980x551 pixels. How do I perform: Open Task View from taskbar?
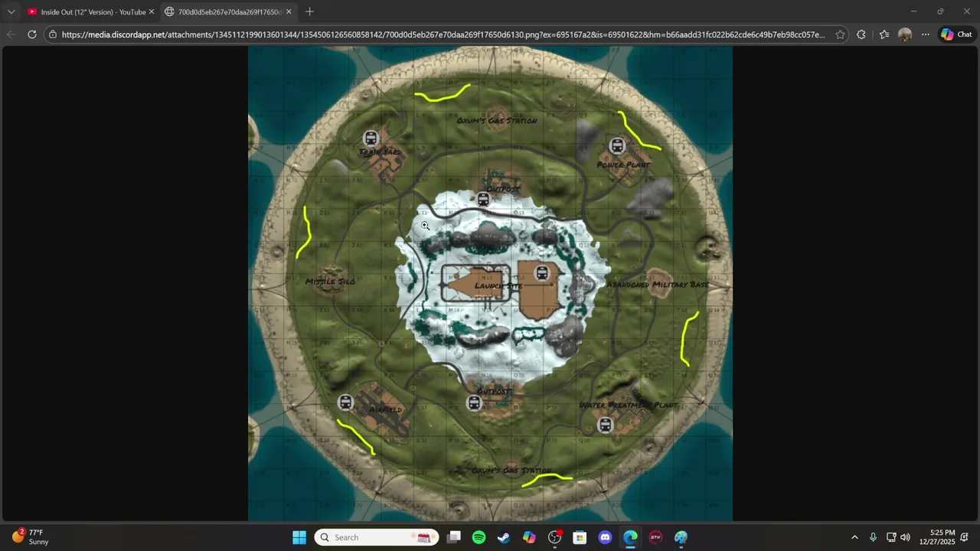point(454,537)
